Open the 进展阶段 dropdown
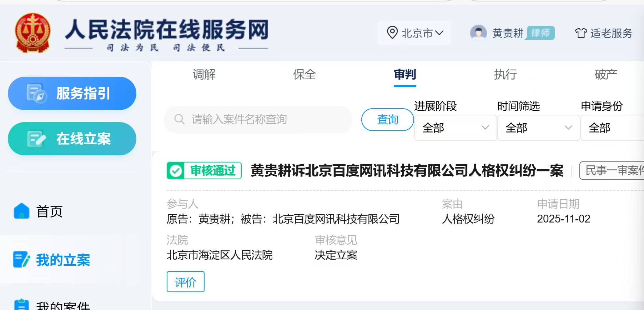The height and width of the screenshot is (310, 644). [x=455, y=128]
